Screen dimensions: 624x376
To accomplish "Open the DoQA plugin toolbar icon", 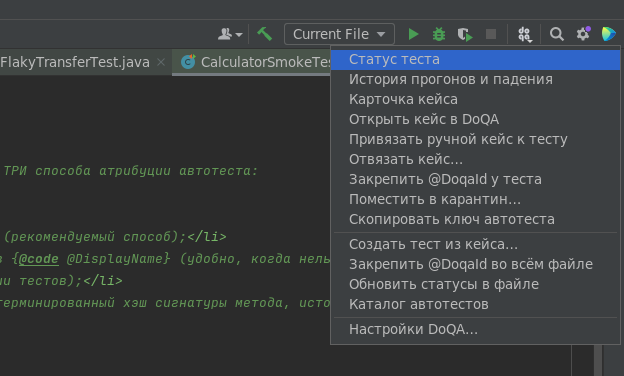I will click(x=525, y=34).
